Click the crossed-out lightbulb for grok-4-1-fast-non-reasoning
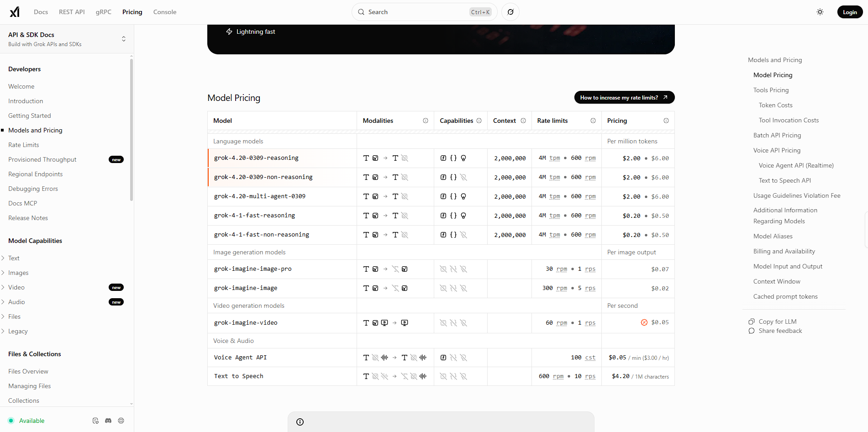The height and width of the screenshot is (432, 868). pyautogui.click(x=463, y=235)
